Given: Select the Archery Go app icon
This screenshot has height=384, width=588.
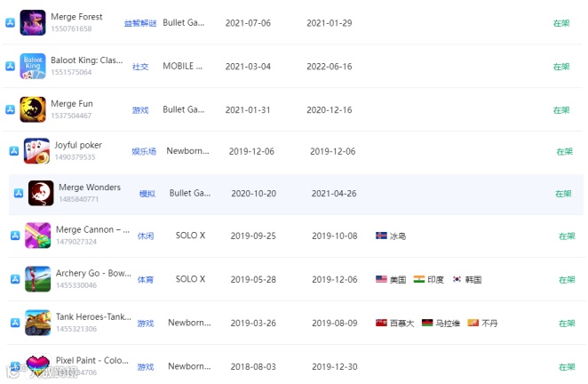Looking at the screenshot, I should (38, 279).
